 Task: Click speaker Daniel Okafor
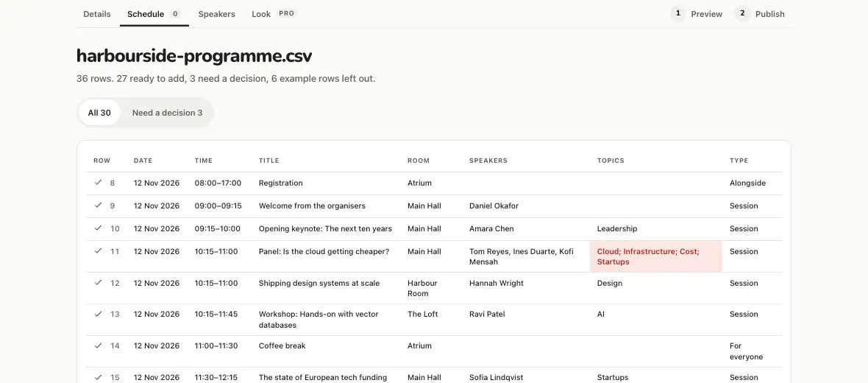(x=494, y=205)
